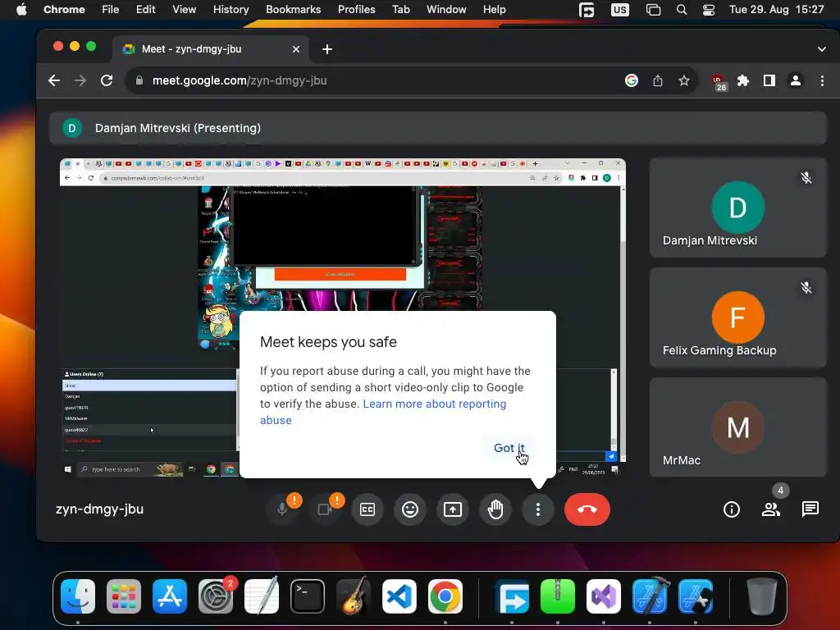840x630 pixels.
Task: Show the people panel icon
Action: [x=771, y=509]
